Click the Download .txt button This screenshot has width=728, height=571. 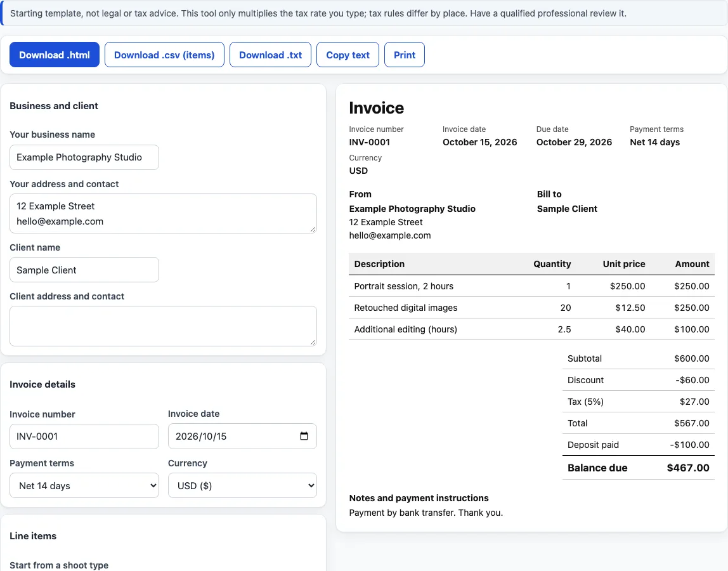[x=270, y=55]
